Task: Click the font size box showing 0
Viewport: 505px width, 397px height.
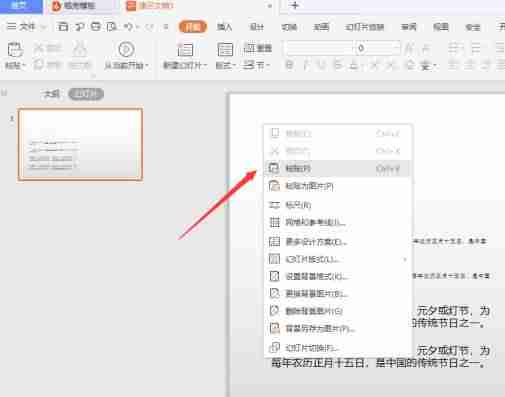Action: pyautogui.click(x=377, y=49)
